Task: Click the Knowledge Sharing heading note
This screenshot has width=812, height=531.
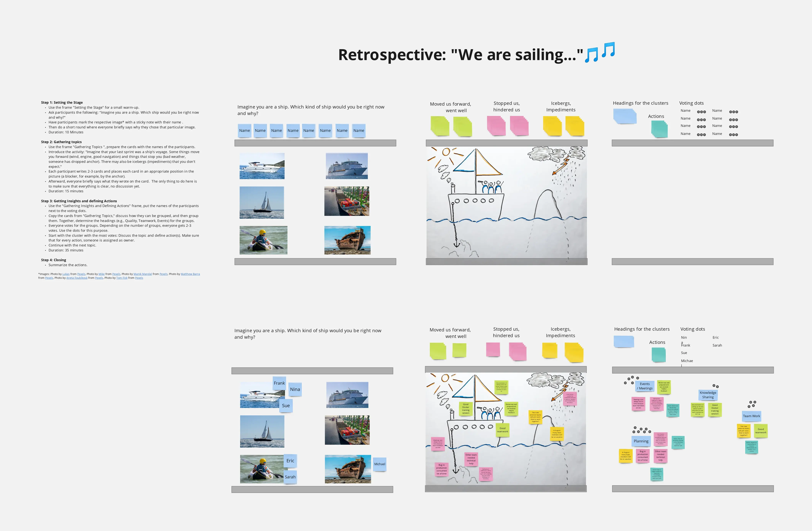Action: coord(708,395)
